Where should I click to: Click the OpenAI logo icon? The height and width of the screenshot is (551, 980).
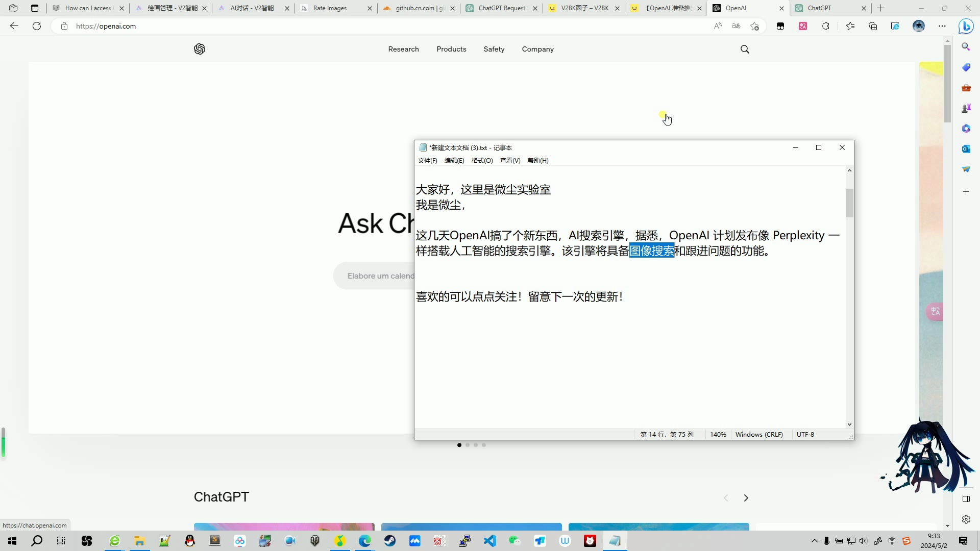point(199,48)
